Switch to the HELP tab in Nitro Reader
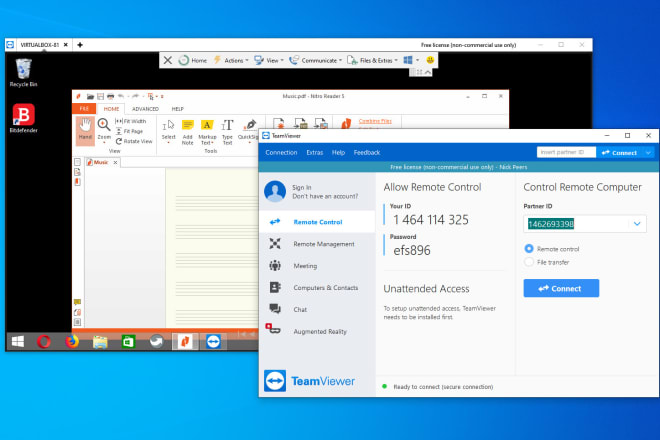The height and width of the screenshot is (440, 660). click(x=178, y=109)
